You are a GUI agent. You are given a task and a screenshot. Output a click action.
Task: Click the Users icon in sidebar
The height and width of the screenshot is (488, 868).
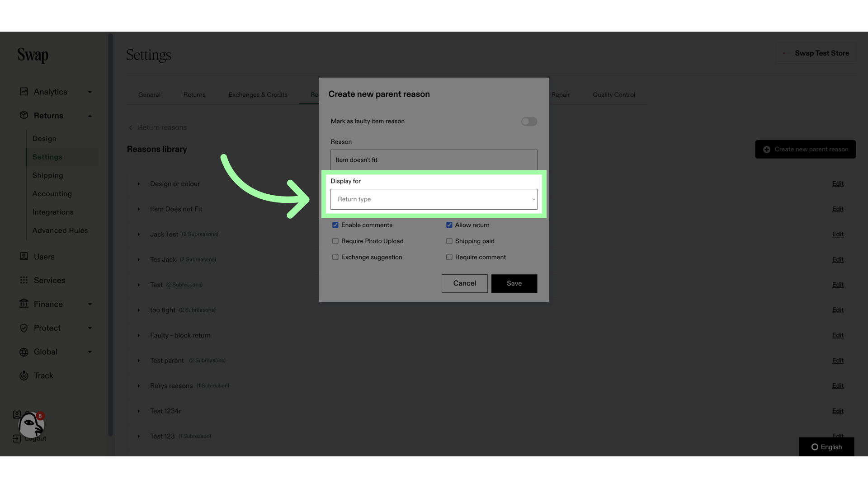(24, 256)
